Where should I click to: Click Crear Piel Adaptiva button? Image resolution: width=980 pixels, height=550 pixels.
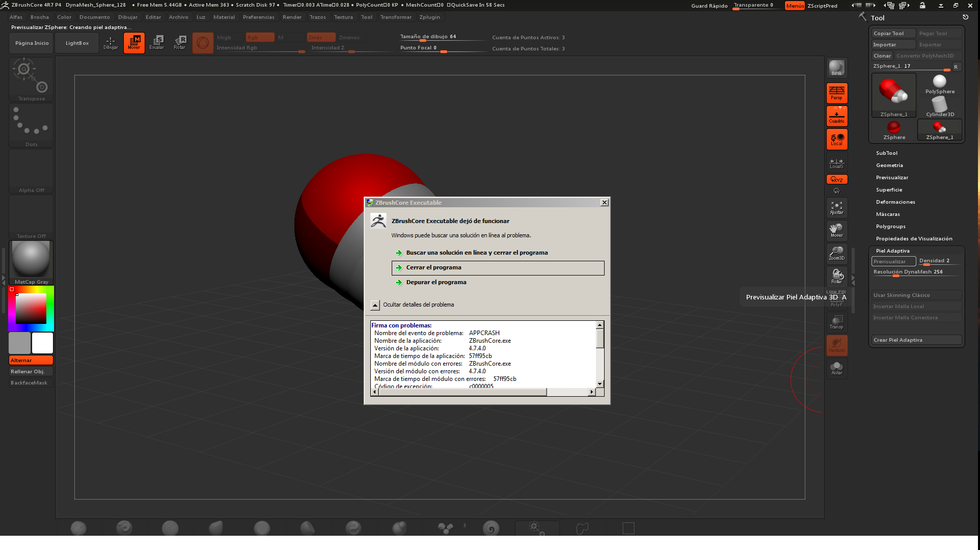pos(916,340)
